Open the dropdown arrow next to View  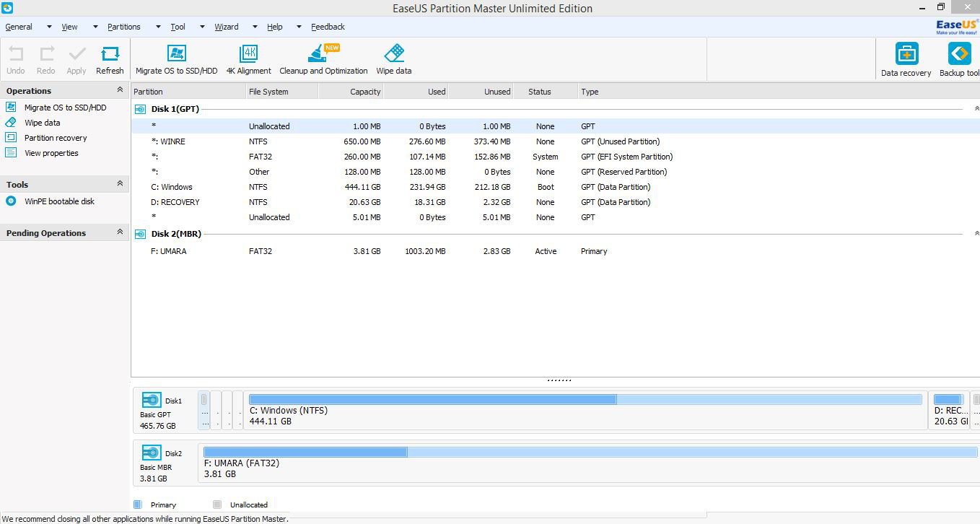click(95, 27)
